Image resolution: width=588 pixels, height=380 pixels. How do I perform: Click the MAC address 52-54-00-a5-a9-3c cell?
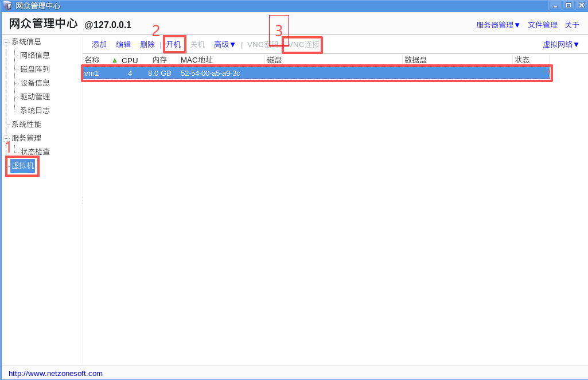[211, 73]
